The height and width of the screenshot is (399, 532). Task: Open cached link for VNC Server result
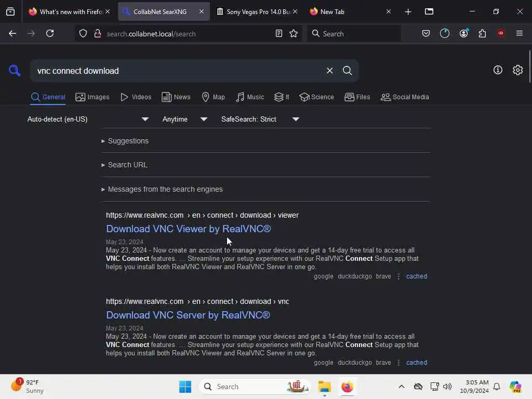[x=417, y=363]
